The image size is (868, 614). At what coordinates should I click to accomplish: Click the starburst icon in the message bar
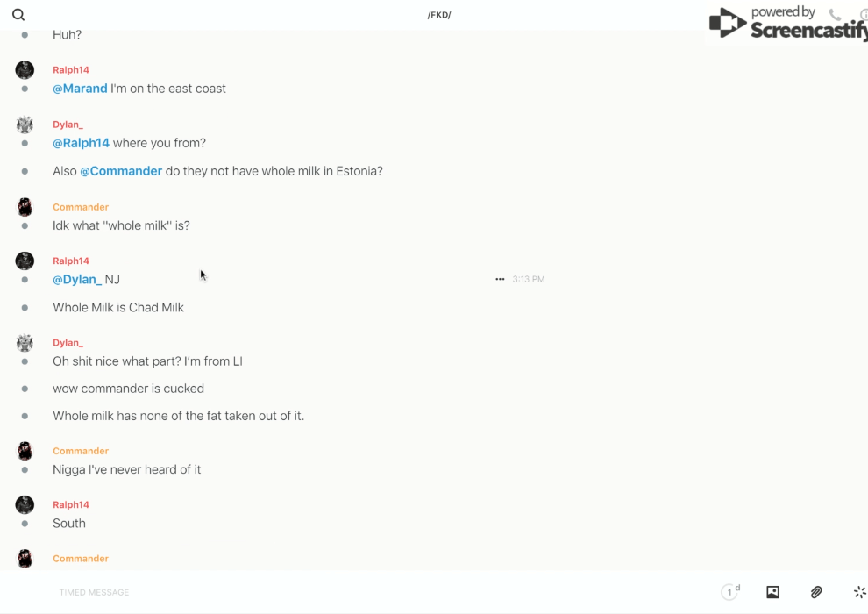pyautogui.click(x=859, y=592)
